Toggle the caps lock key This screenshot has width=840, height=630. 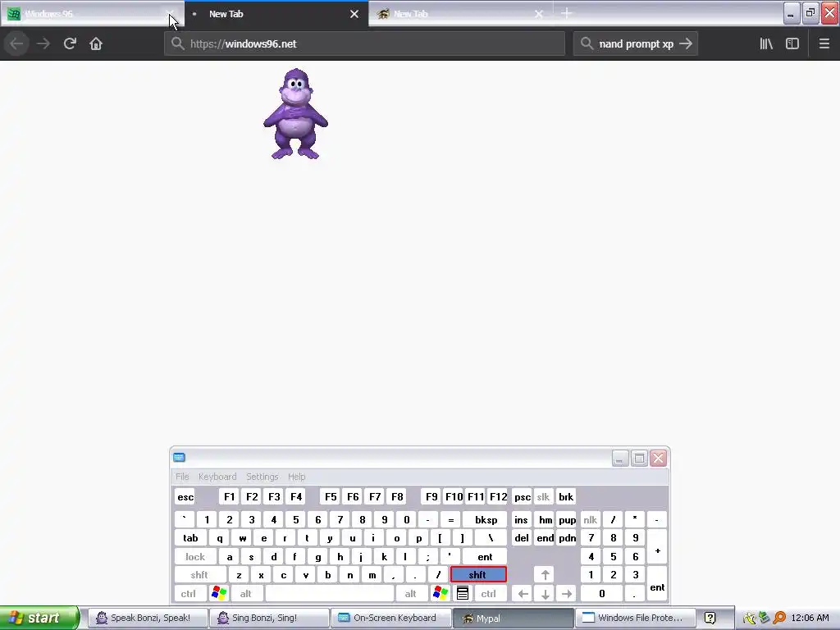point(195,557)
